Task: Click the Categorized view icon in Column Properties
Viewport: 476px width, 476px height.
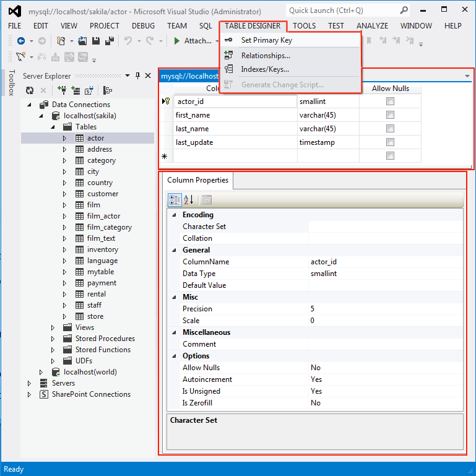Action: [x=175, y=200]
